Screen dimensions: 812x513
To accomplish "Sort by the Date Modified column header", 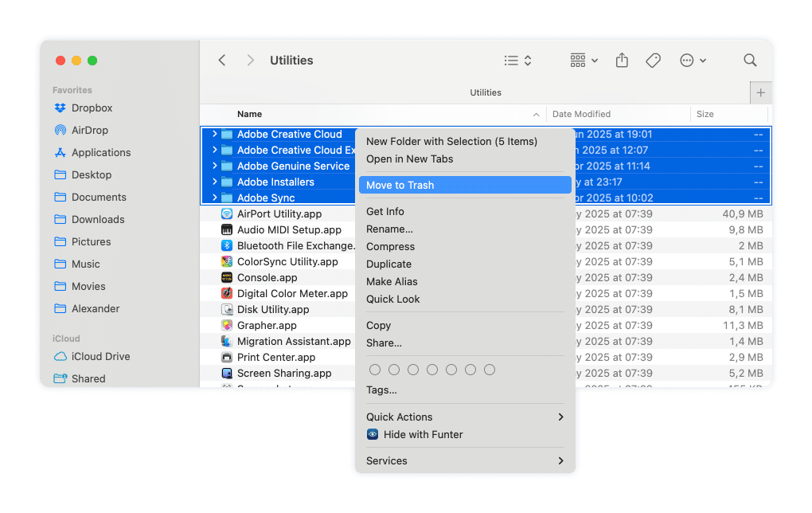I will pyautogui.click(x=582, y=115).
